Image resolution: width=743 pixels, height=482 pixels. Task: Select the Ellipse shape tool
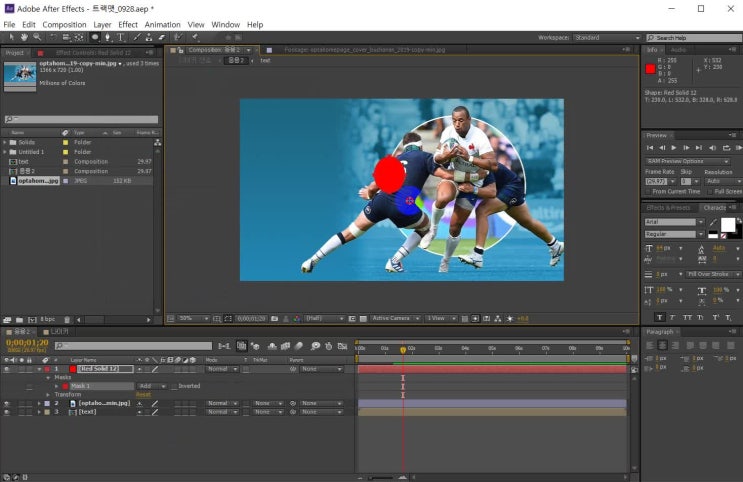pyautogui.click(x=95, y=37)
